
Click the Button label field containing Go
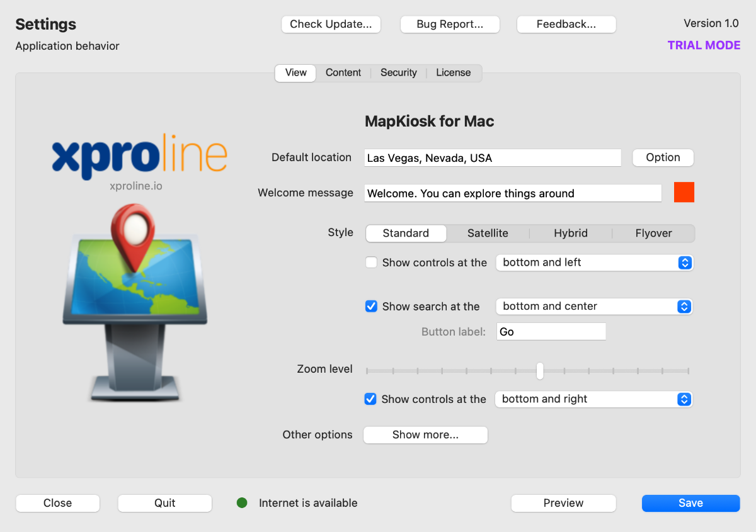pyautogui.click(x=551, y=332)
